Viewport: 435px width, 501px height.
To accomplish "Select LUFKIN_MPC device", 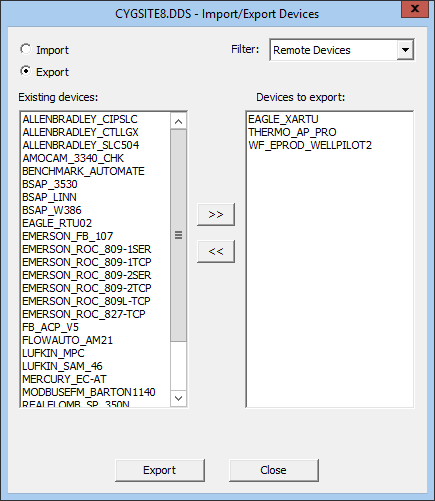I will [96, 353].
